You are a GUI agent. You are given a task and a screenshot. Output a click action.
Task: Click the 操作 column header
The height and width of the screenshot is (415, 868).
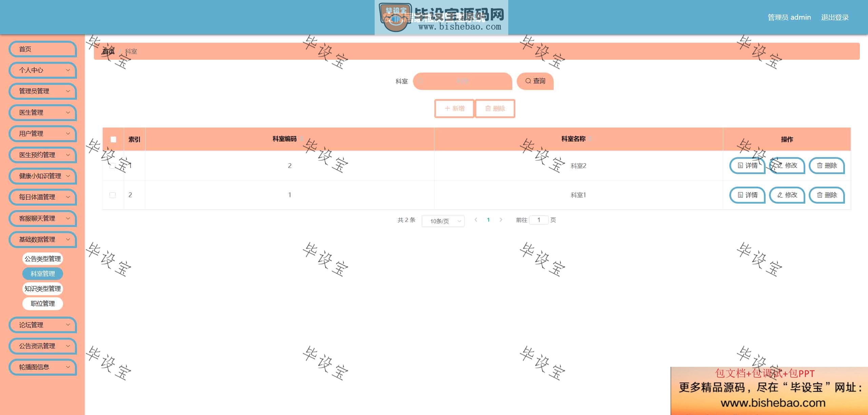coord(787,139)
